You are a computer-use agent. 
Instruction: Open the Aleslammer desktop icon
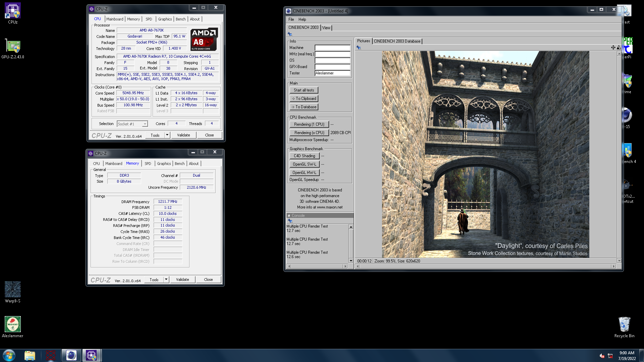[x=13, y=327]
